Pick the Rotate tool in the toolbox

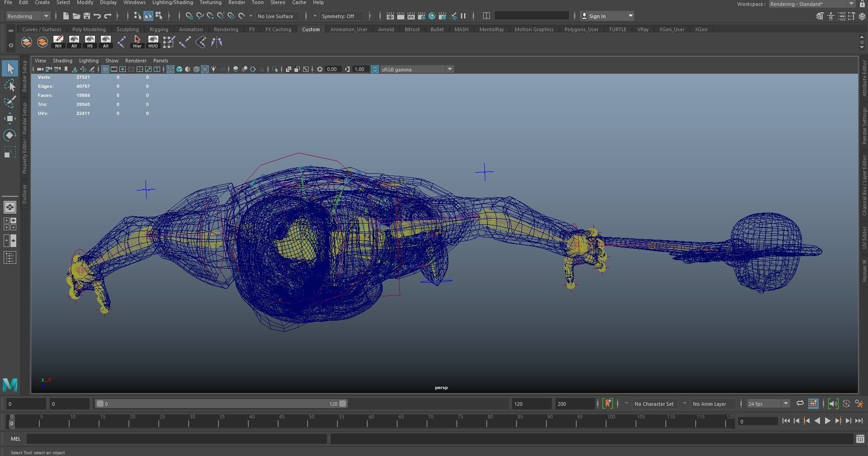(9, 135)
